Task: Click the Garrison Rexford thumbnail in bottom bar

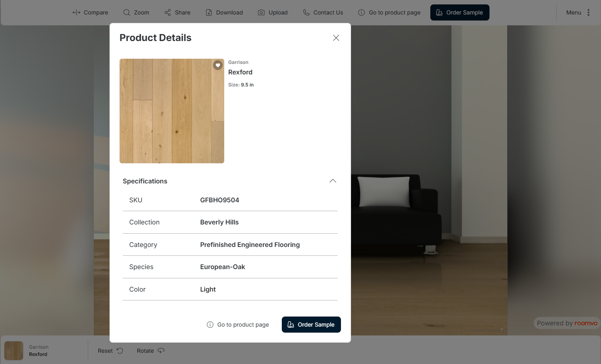Action: 14,351
